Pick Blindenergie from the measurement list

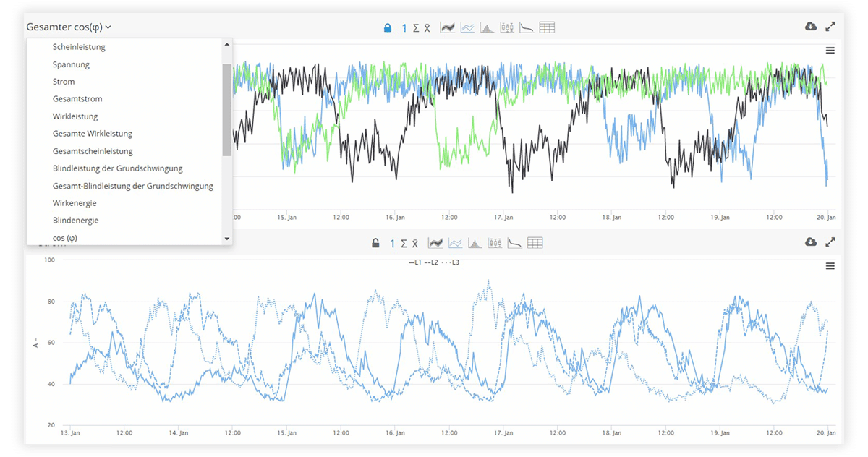75,221
